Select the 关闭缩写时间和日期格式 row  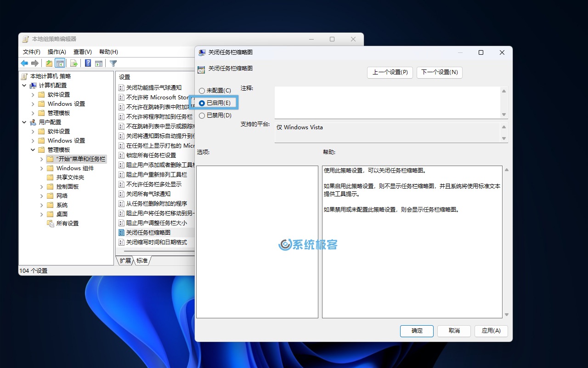pyautogui.click(x=156, y=242)
